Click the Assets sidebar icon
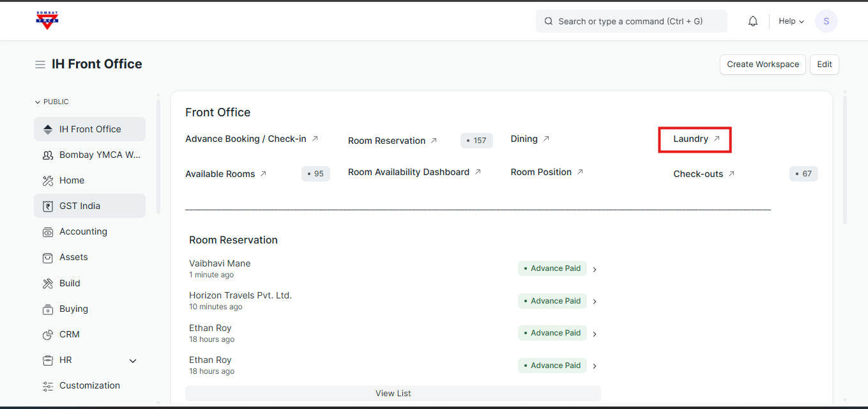The width and height of the screenshot is (868, 409). point(48,258)
